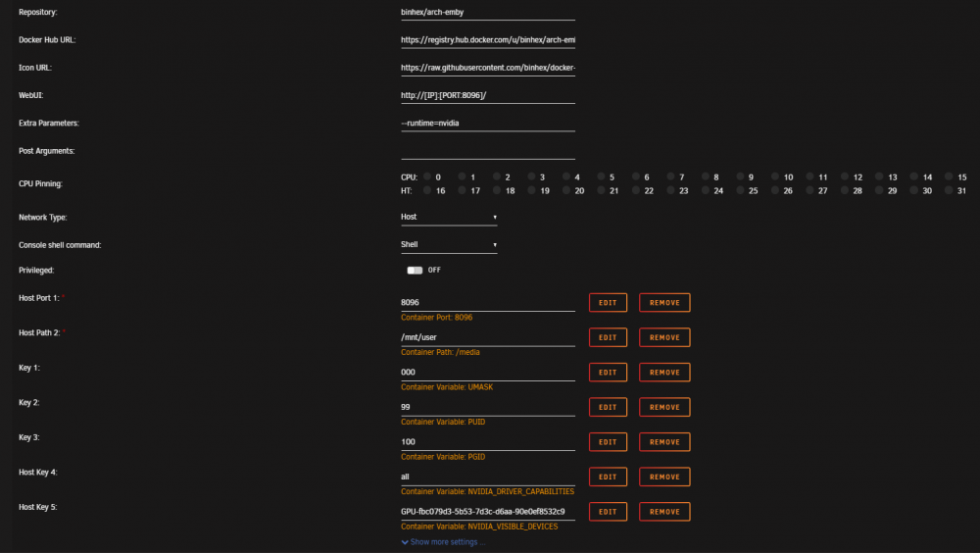Remove Host Path 2 entry
The width and height of the screenshot is (980, 553).
click(664, 338)
